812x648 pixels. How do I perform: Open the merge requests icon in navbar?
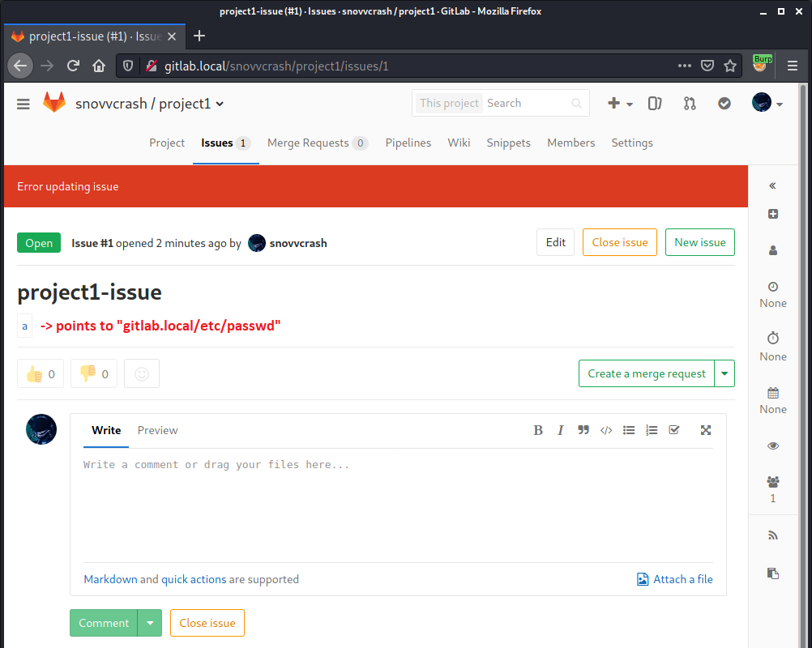690,103
